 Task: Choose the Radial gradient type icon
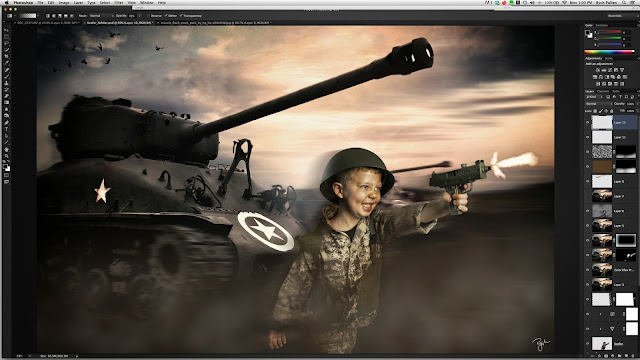click(x=54, y=16)
